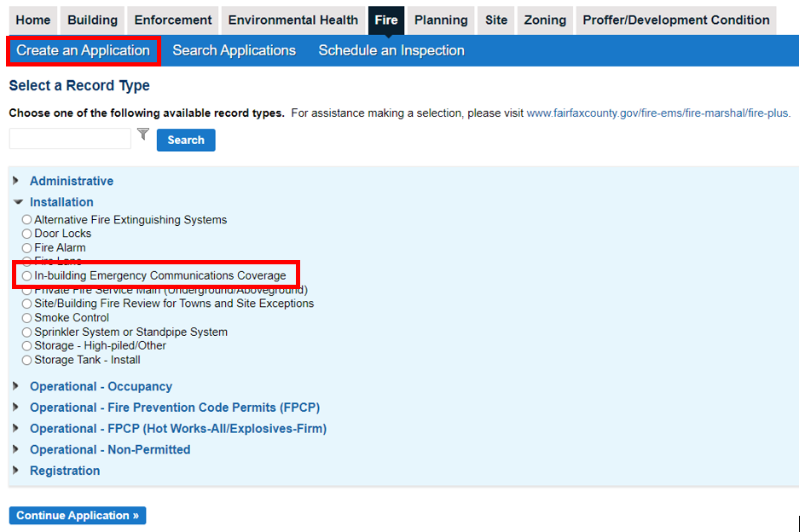Choose Storage Tank - Install radio
Screen dimensions: 805x532
point(26,360)
